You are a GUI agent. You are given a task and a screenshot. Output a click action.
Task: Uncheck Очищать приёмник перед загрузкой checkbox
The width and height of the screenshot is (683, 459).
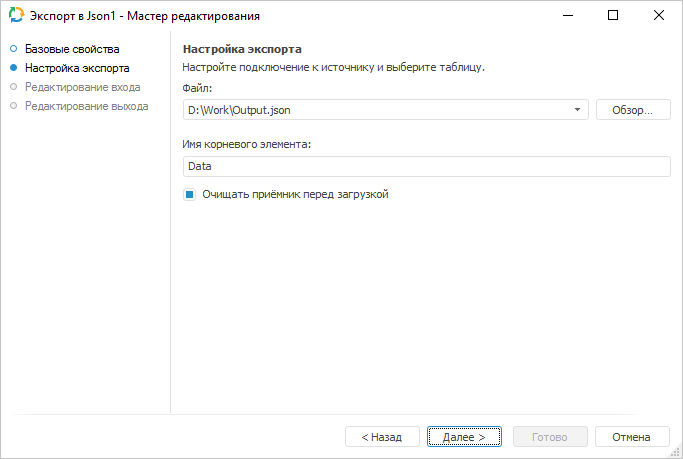pos(189,195)
